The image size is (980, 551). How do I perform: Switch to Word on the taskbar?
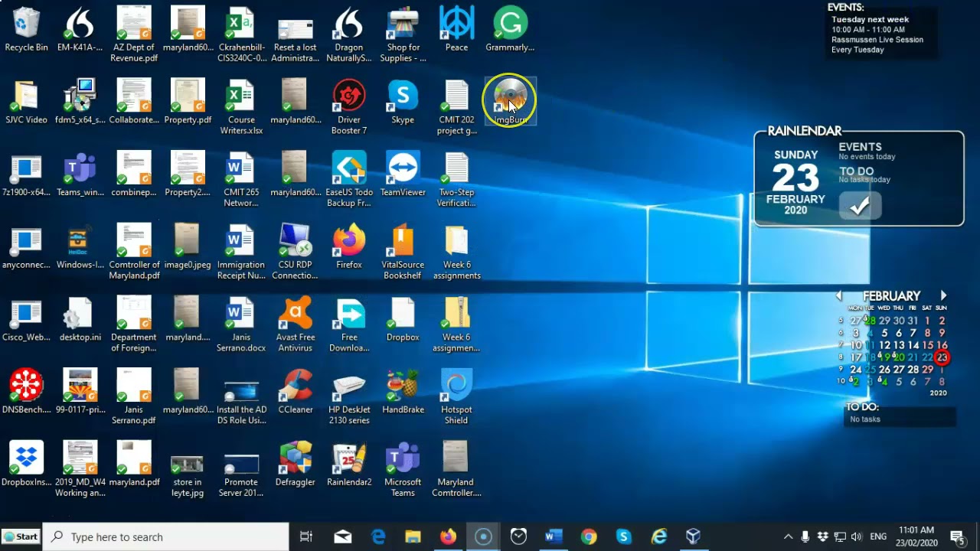coord(554,536)
